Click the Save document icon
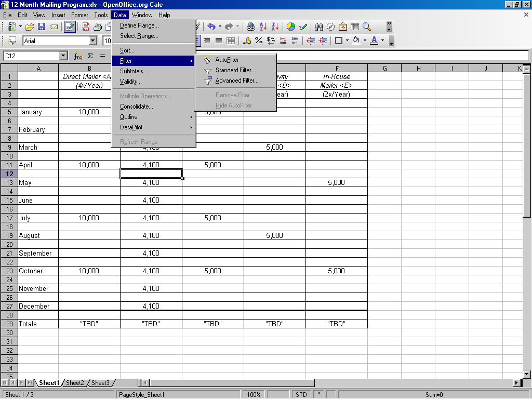Viewport: 532px width, 399px height. pyautogui.click(x=42, y=26)
